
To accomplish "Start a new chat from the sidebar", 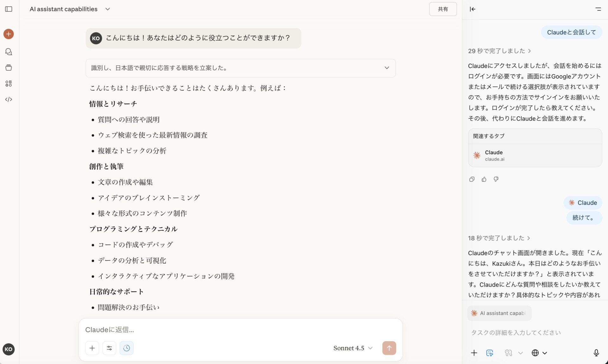I will (9, 34).
